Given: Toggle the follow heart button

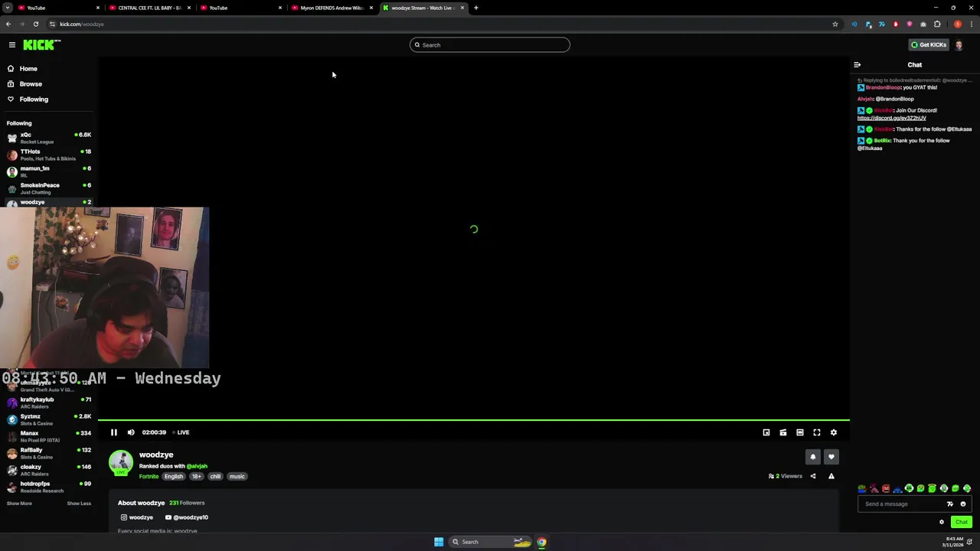Looking at the screenshot, I should click(x=831, y=457).
